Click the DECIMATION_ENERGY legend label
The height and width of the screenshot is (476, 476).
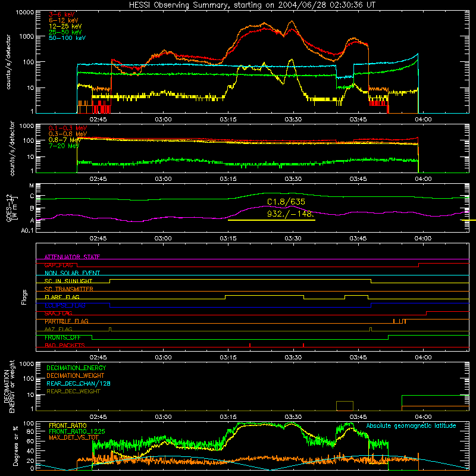pyautogui.click(x=76, y=368)
